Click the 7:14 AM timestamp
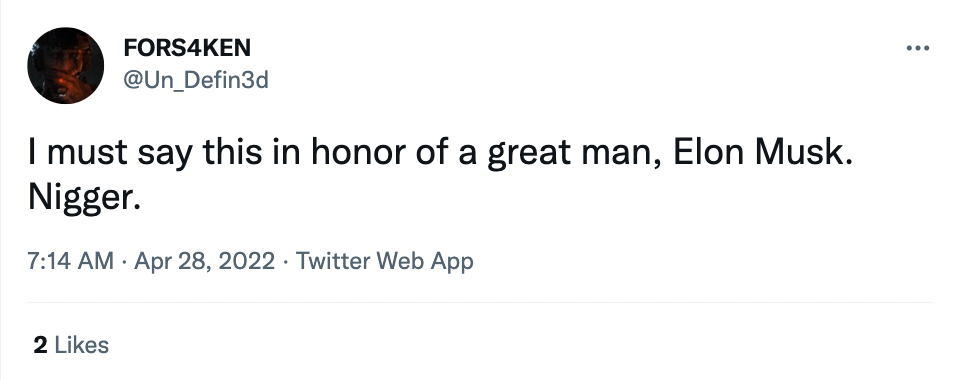 tap(70, 261)
